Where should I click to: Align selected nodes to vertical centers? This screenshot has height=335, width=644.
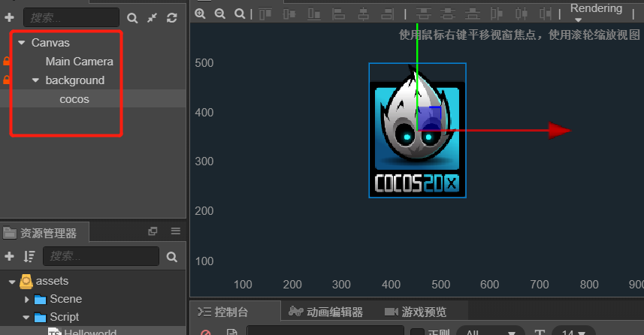[289, 14]
